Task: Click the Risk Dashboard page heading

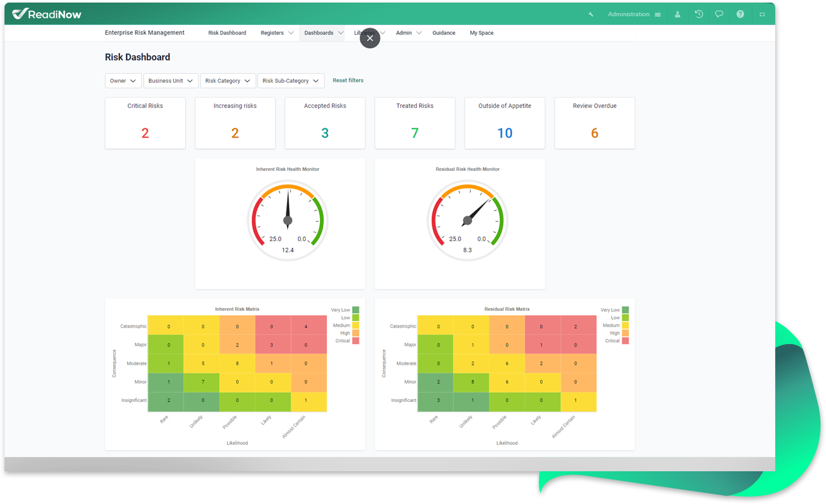Action: pyautogui.click(x=137, y=57)
